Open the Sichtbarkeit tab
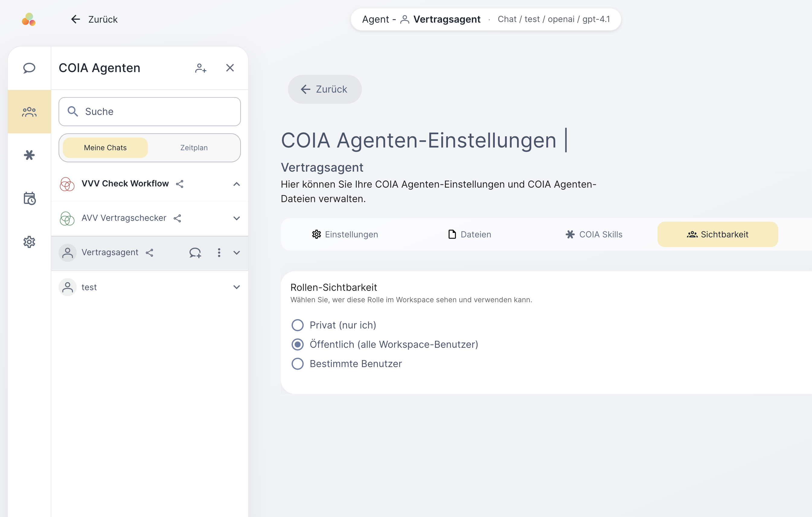Viewport: 812px width, 517px height. point(718,235)
